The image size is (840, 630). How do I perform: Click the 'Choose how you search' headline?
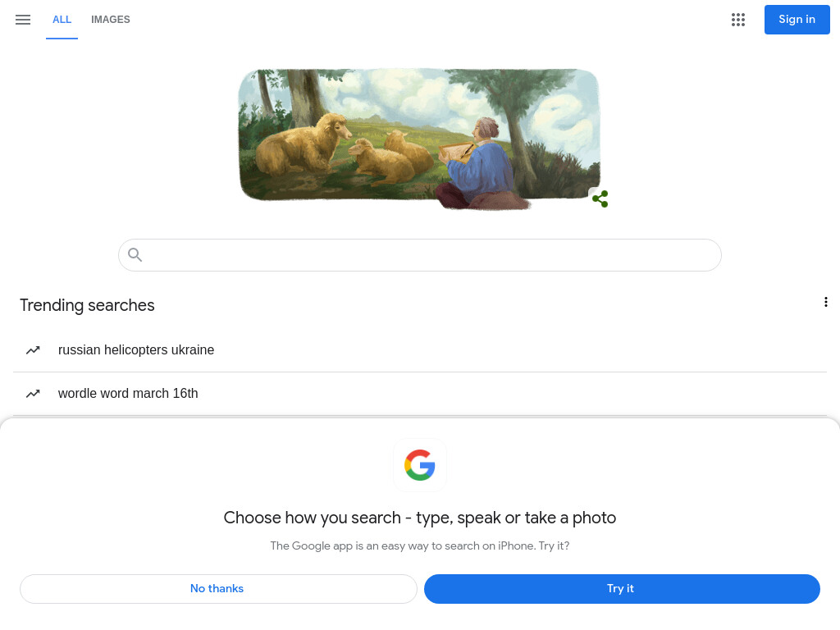pos(420,518)
